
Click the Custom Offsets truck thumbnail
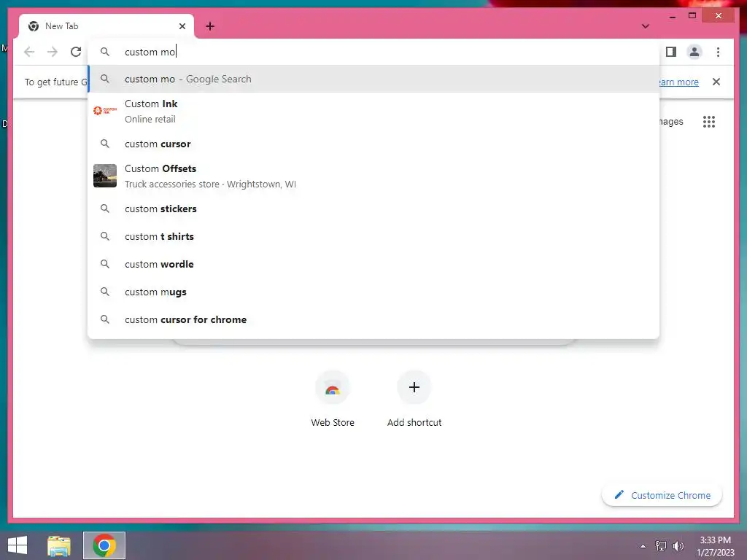point(105,176)
